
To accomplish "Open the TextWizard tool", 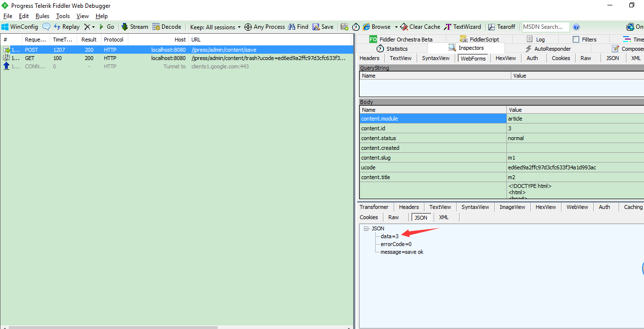I will click(x=463, y=27).
